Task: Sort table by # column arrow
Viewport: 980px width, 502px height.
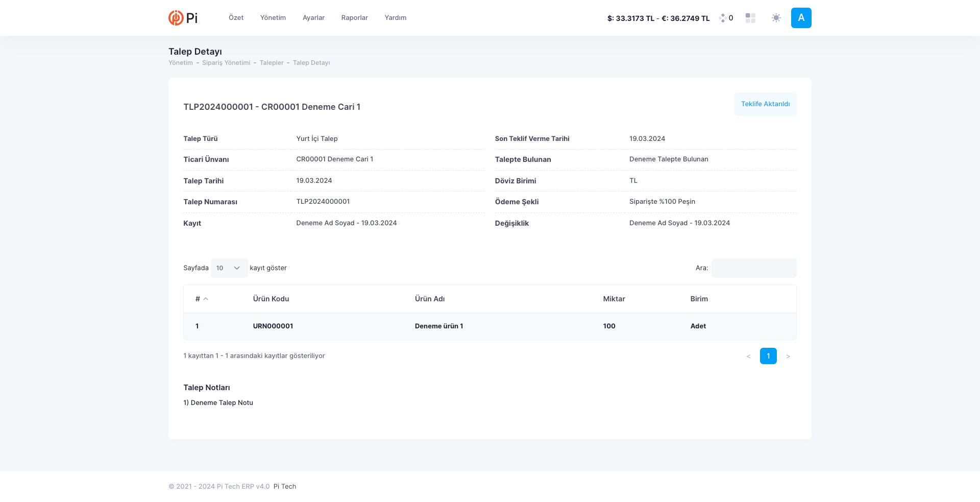Action: (x=206, y=299)
